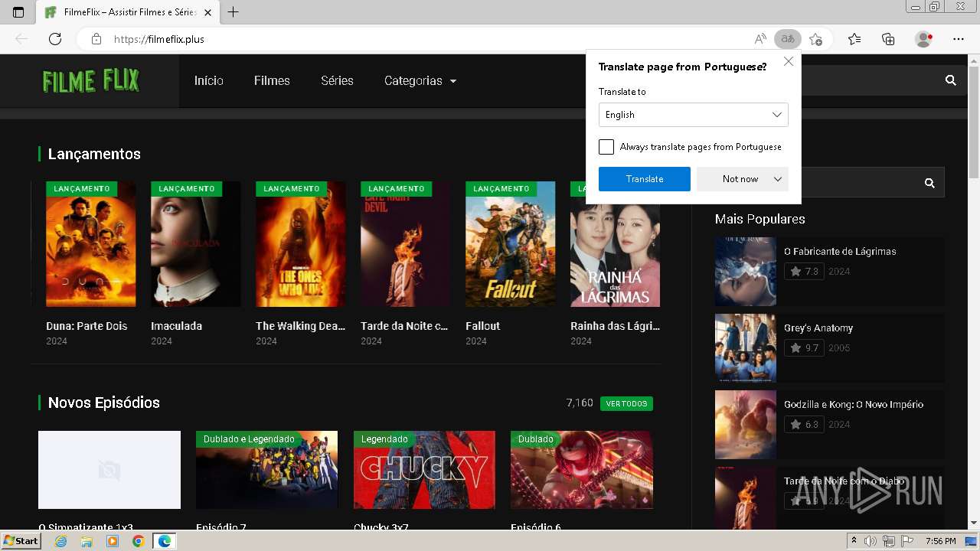Click the Duna: Parte Dois title
The height and width of the screenshot is (551, 980).
coord(87,326)
